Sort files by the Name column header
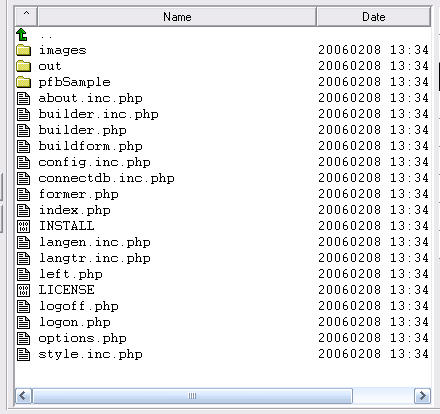Screen dimensions: 440x414 [x=177, y=17]
